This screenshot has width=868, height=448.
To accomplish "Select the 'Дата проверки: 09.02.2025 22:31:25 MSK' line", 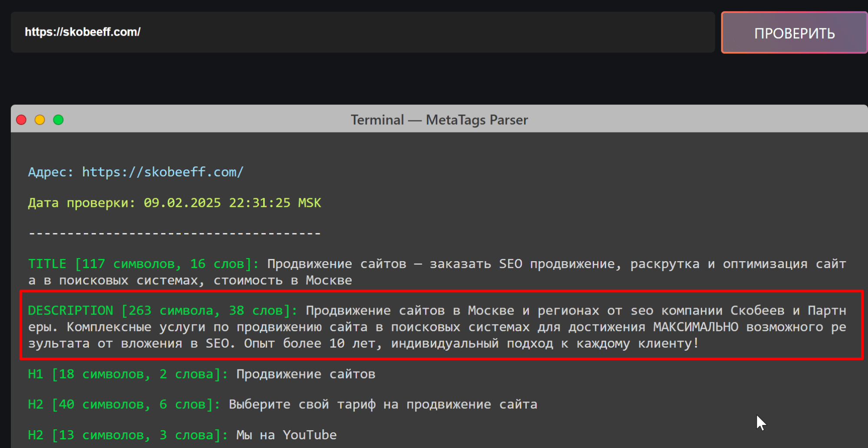I will click(x=175, y=203).
